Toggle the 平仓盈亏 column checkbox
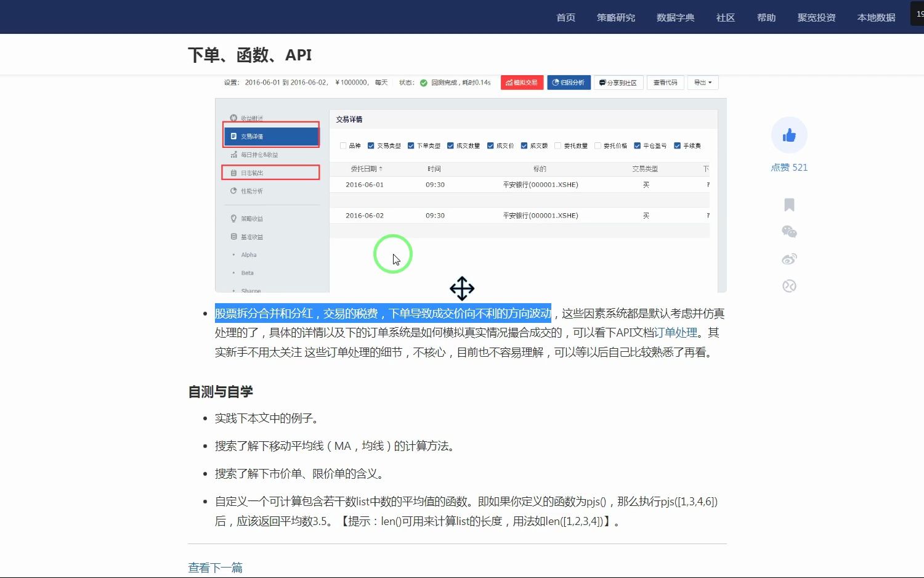Image resolution: width=924 pixels, height=578 pixels. tap(638, 146)
